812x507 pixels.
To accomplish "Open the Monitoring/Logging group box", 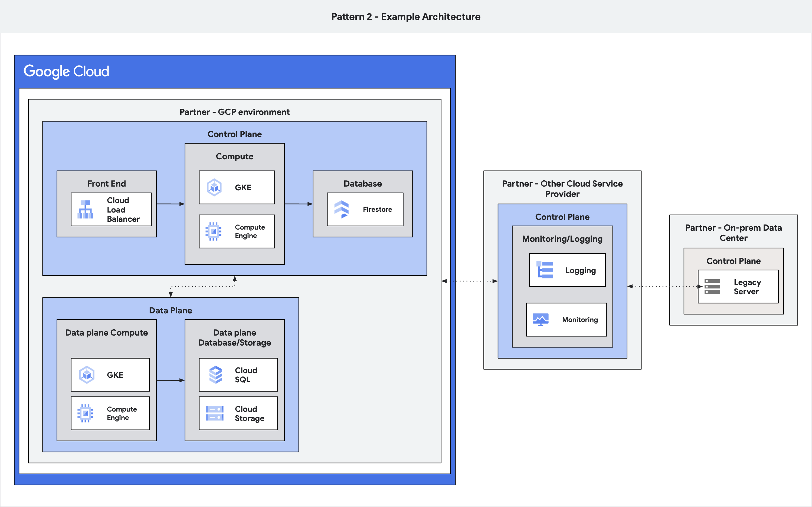I will pos(562,239).
